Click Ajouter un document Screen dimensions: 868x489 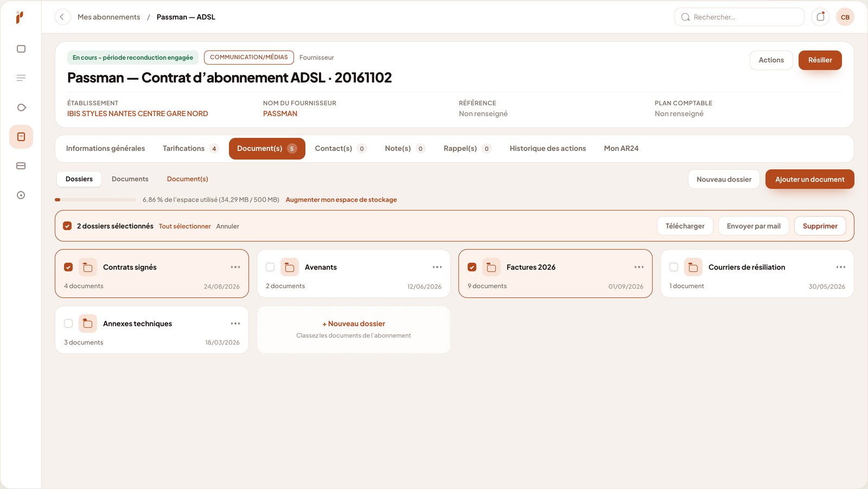[x=809, y=179]
